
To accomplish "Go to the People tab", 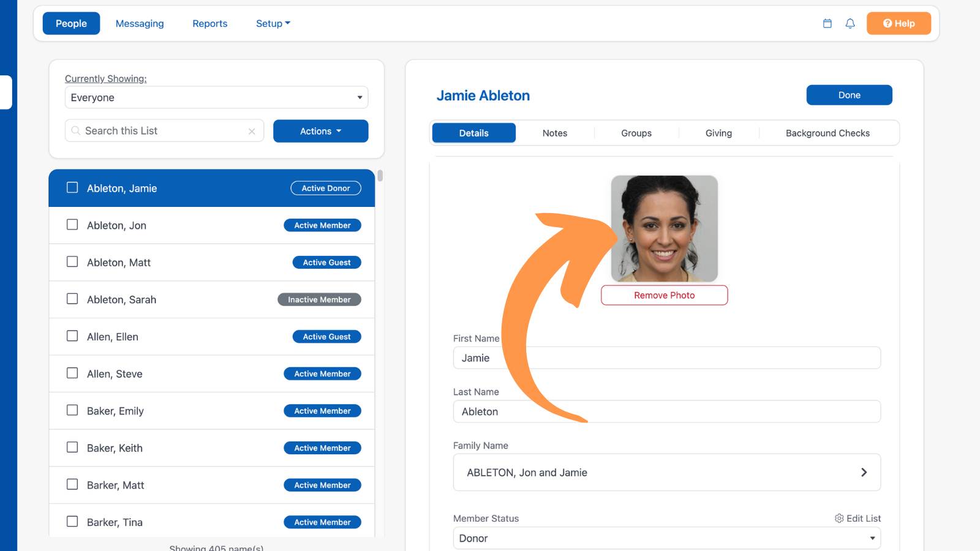I will (71, 23).
